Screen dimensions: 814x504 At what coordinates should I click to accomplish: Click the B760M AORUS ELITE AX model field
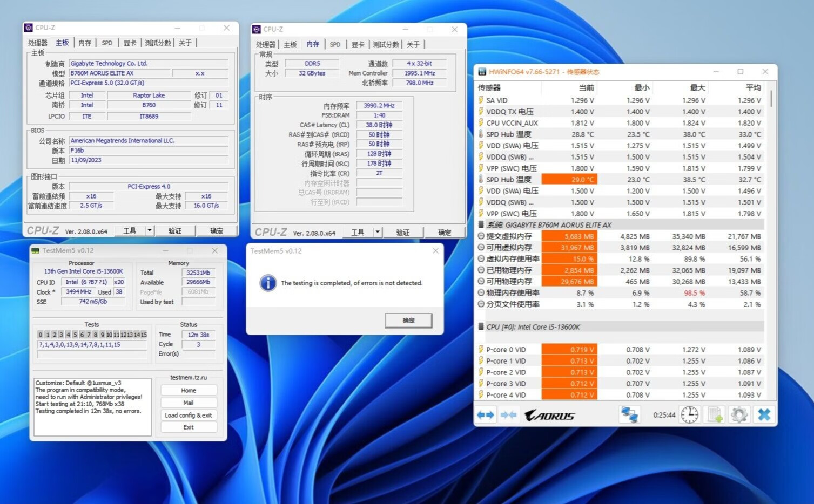coord(120,73)
